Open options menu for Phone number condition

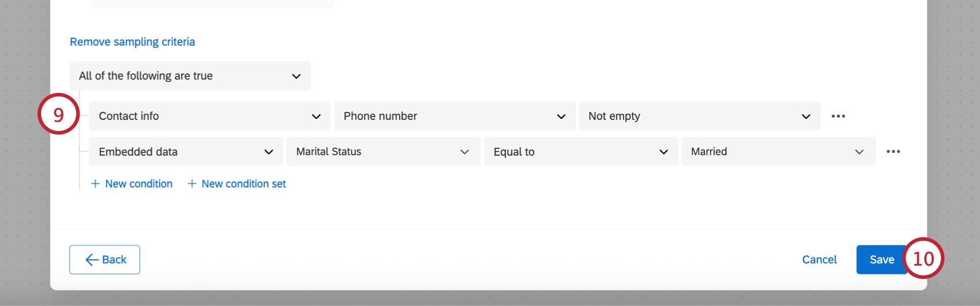[838, 116]
